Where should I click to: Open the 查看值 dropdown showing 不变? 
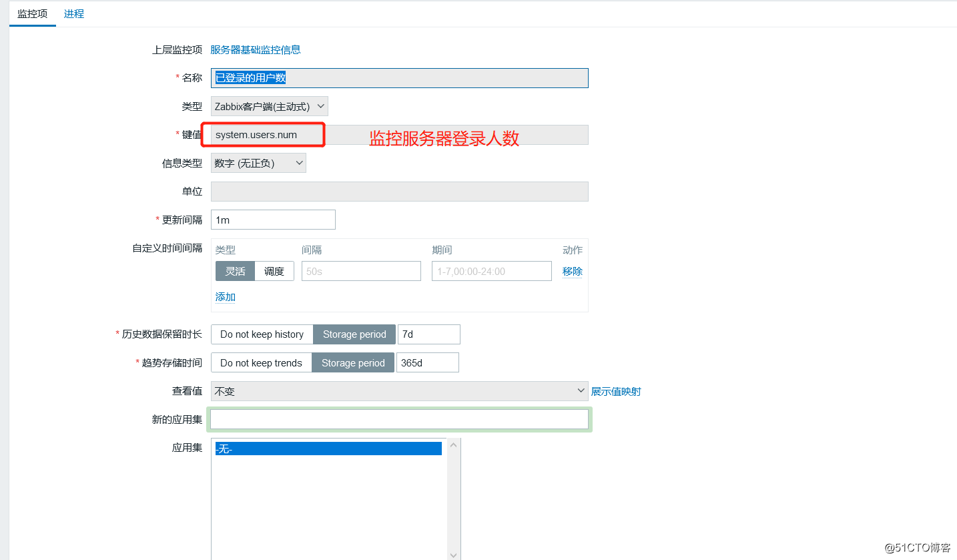coord(400,391)
